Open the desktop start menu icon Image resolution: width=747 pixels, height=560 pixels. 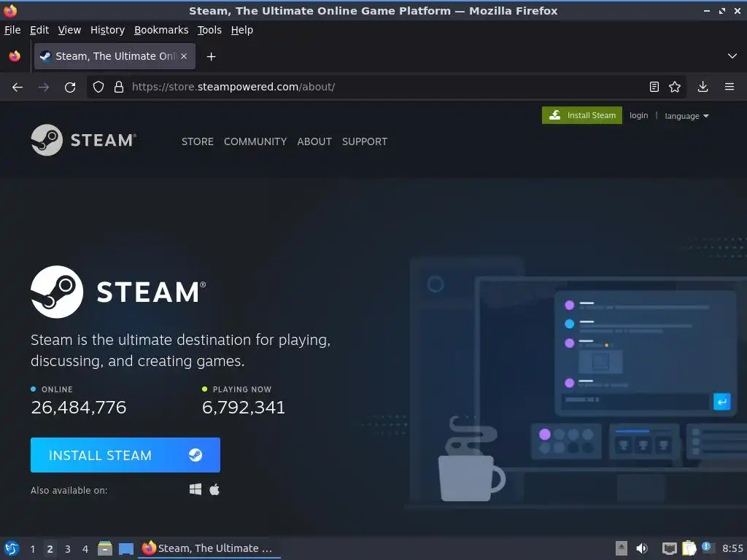(x=12, y=548)
